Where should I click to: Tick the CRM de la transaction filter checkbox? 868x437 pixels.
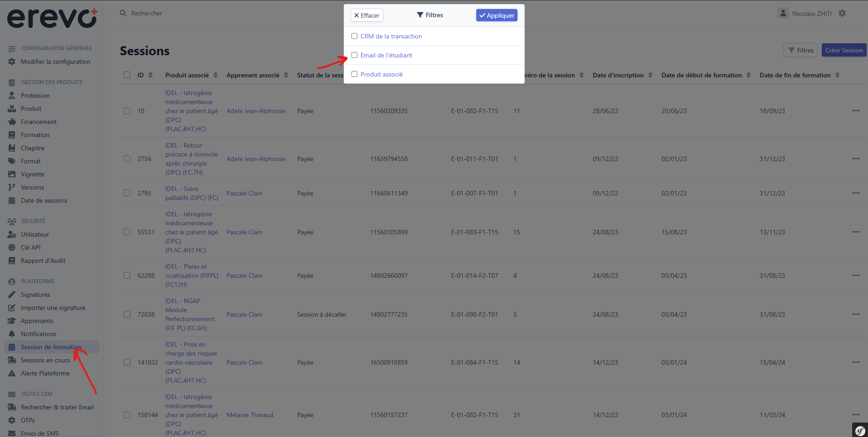click(x=355, y=36)
